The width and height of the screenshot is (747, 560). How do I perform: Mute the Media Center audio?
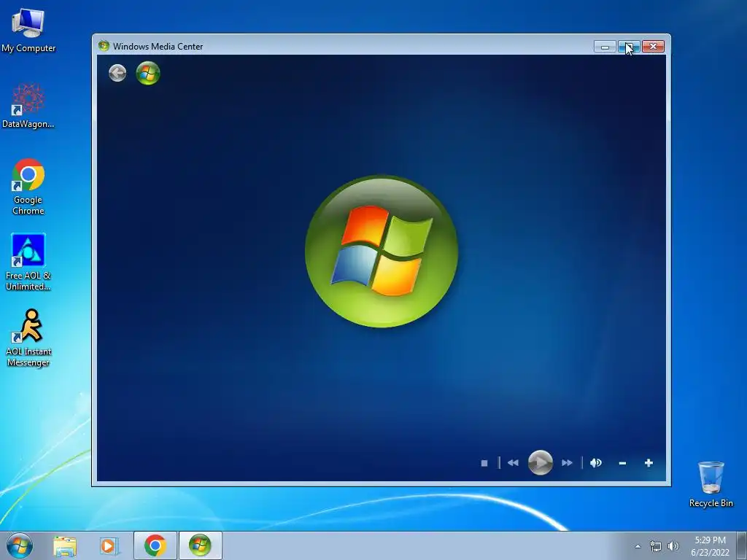tap(595, 463)
